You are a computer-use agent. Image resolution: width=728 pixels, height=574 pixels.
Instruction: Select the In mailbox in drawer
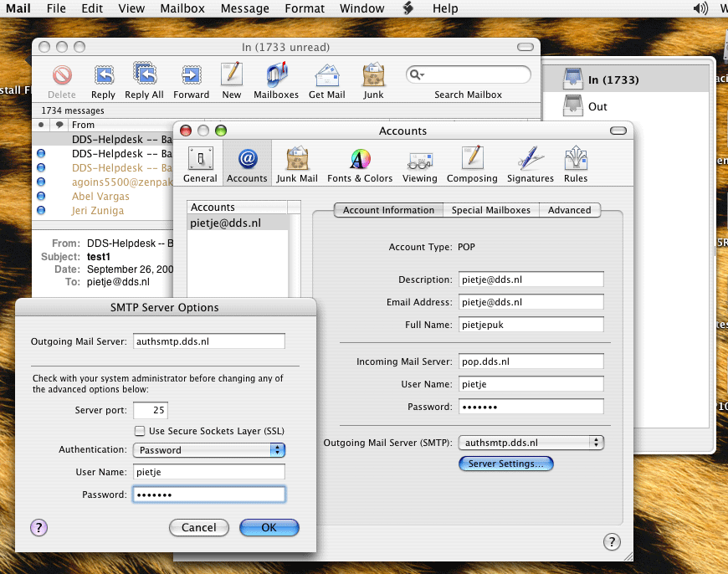click(x=626, y=79)
